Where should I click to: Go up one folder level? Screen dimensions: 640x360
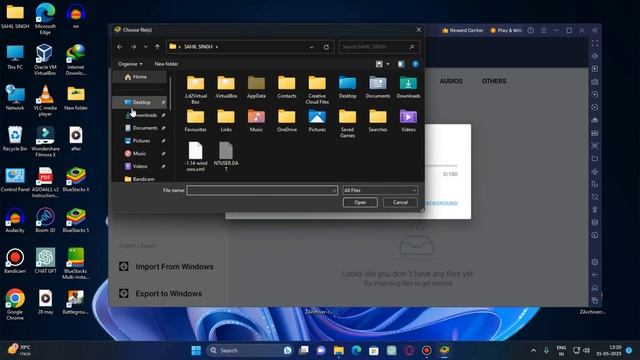(x=158, y=47)
